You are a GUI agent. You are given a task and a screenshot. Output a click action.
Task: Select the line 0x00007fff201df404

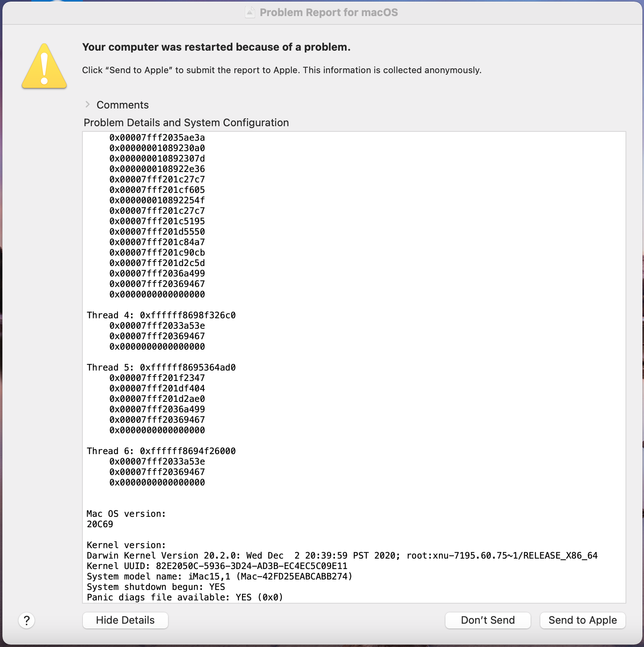click(x=157, y=388)
